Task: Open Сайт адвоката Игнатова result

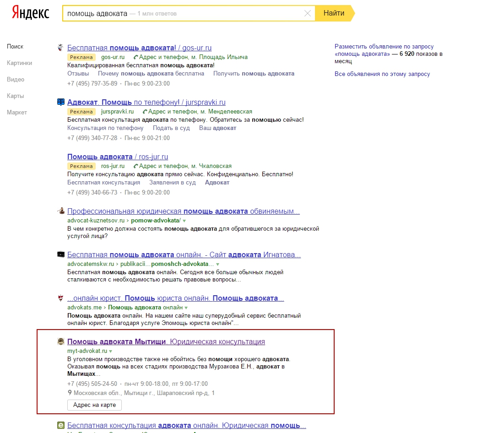Action: (184, 254)
